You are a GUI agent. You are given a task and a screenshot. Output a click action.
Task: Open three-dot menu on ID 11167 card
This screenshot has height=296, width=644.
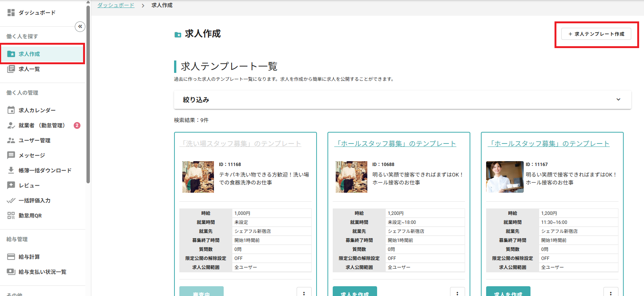tap(611, 292)
